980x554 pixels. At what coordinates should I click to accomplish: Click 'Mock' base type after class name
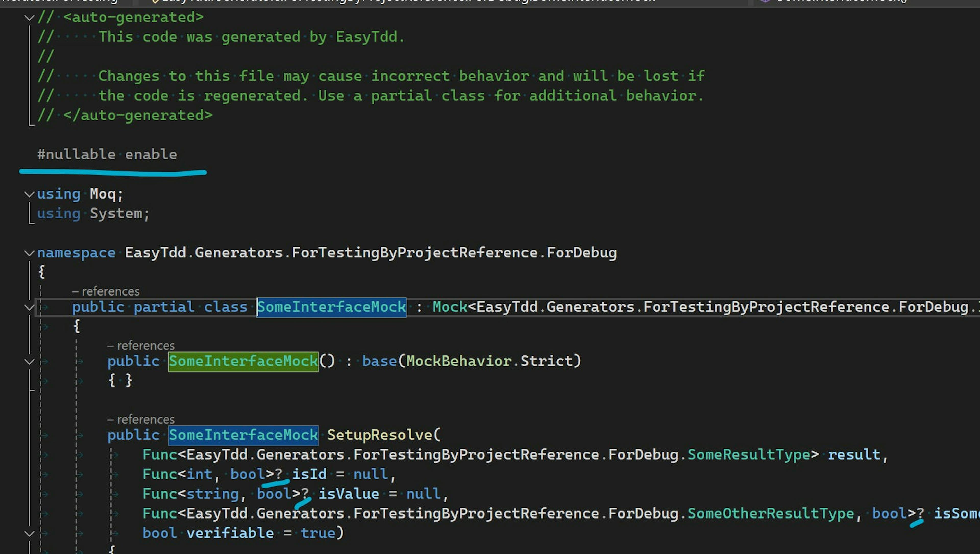(450, 307)
